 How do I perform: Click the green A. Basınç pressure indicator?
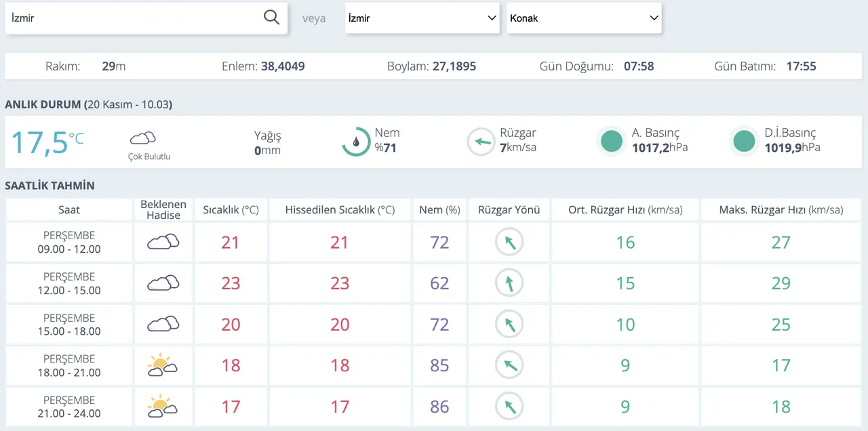(612, 141)
